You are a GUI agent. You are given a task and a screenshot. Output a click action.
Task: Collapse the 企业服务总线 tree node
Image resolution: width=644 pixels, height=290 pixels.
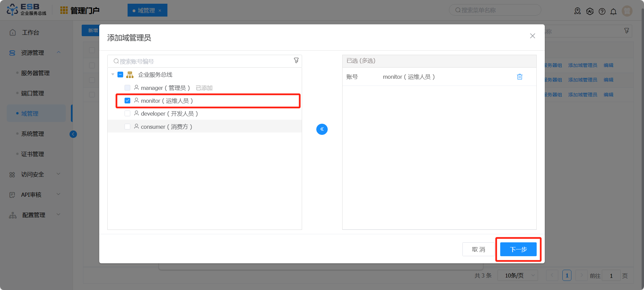click(113, 75)
